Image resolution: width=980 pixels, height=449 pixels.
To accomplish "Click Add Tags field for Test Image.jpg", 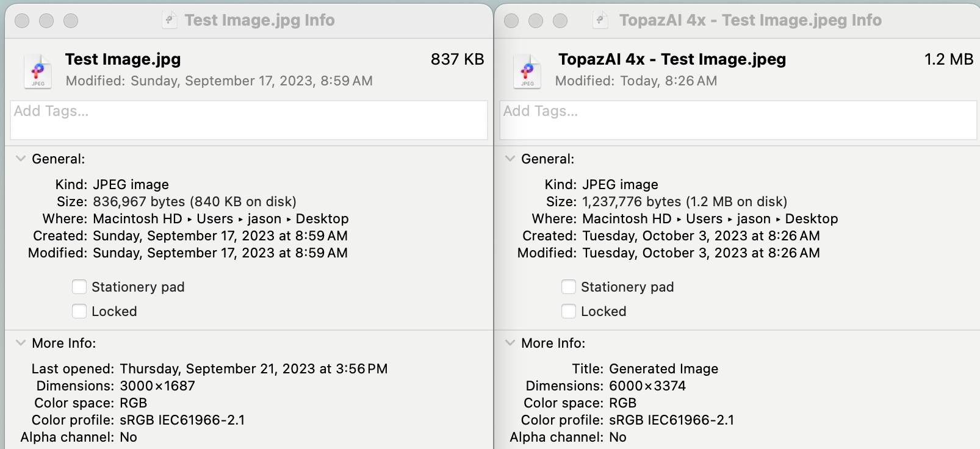I will (x=249, y=120).
